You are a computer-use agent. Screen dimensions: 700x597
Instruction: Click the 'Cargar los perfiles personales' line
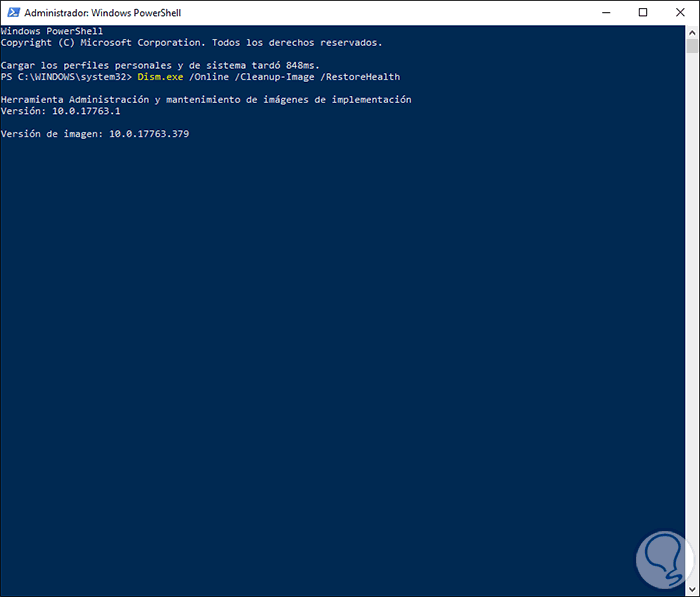(x=160, y=66)
